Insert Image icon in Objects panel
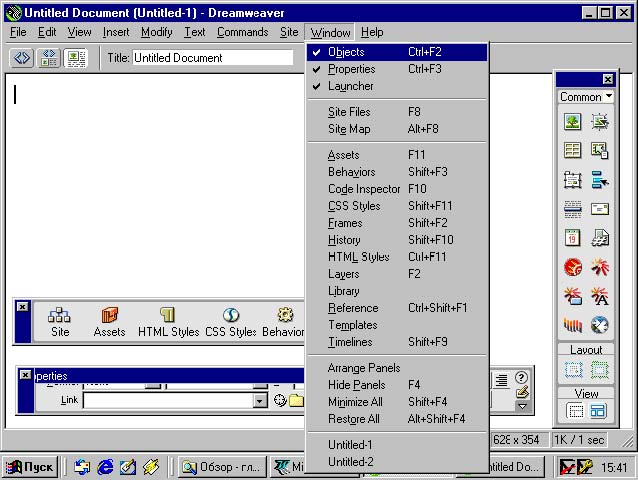 [572, 122]
